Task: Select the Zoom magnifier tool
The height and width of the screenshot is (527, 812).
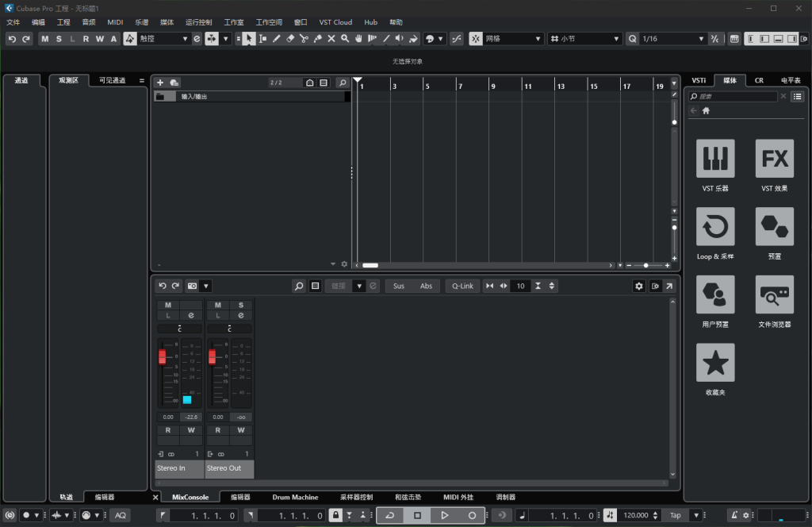Action: 345,39
